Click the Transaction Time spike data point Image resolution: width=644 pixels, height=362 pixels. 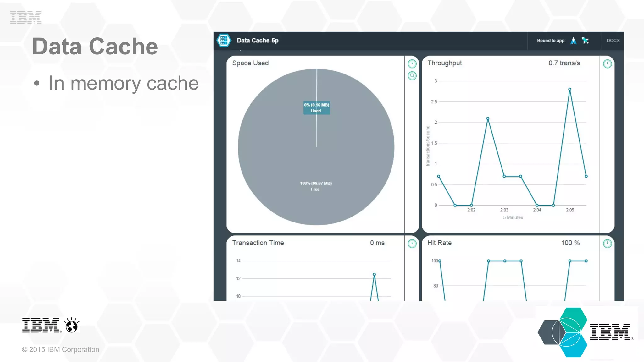pos(374,274)
